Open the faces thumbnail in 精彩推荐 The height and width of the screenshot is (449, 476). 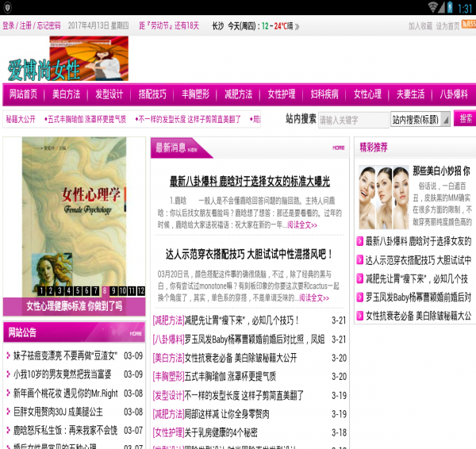click(384, 198)
